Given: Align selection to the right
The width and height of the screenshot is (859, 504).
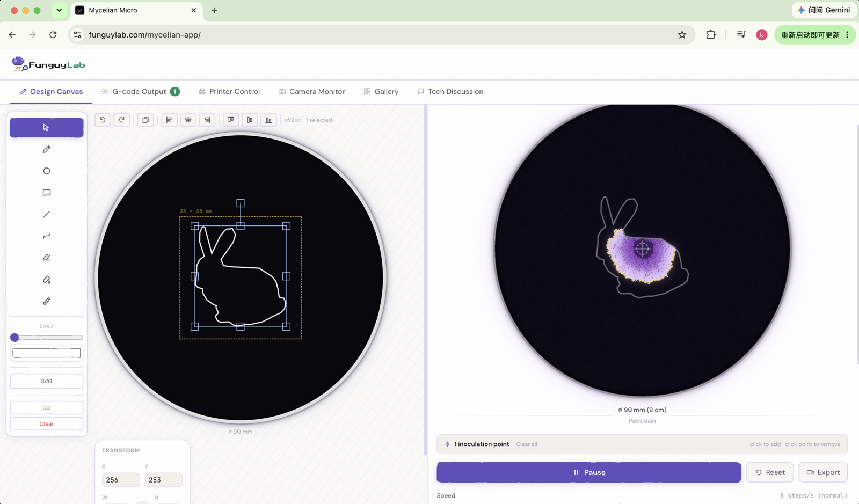Looking at the screenshot, I should (208, 120).
